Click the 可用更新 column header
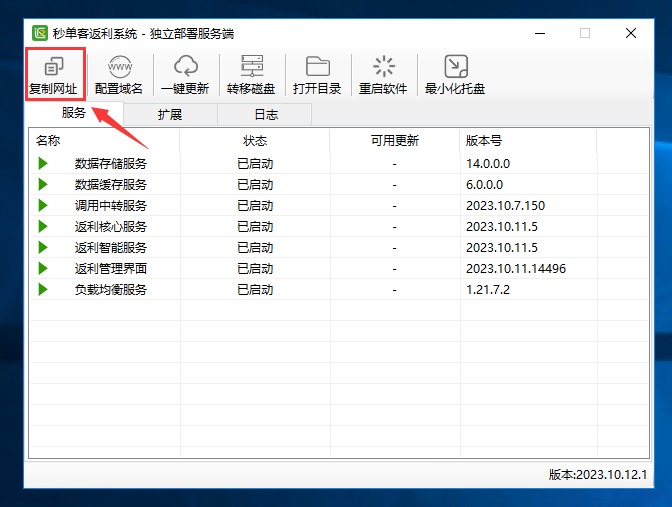The height and width of the screenshot is (507, 672). [395, 141]
